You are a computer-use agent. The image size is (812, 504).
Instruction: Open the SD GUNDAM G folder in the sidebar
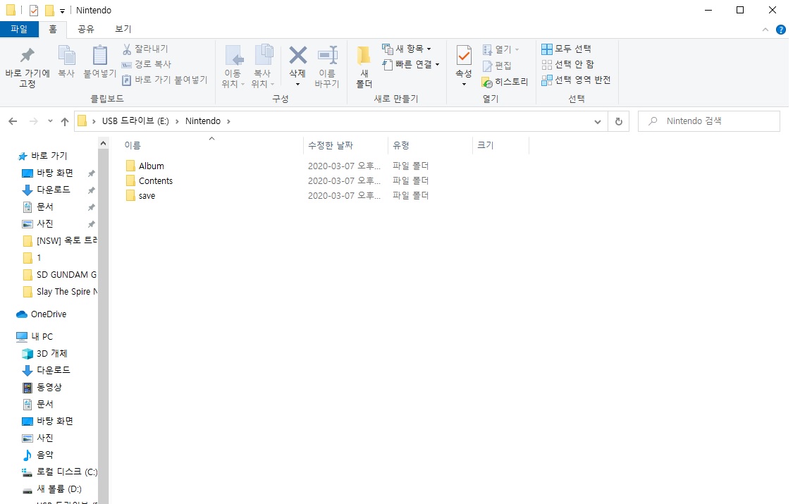[x=60, y=274]
